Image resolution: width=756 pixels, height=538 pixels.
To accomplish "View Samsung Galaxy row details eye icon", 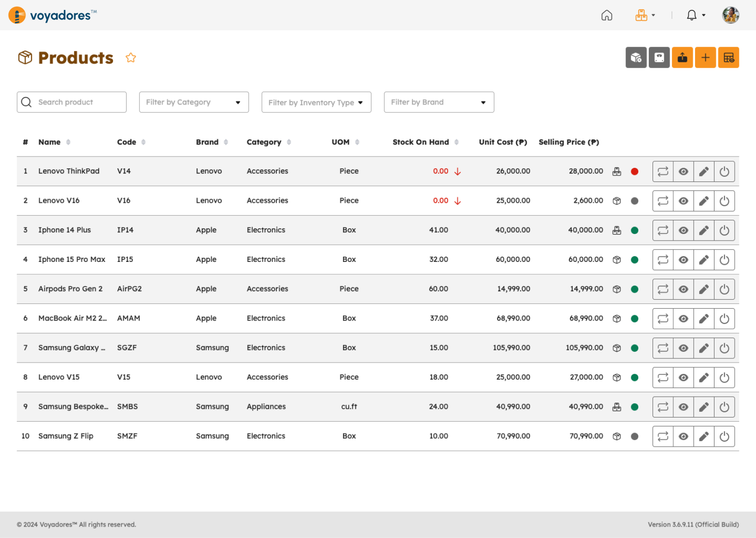I will [x=683, y=348].
